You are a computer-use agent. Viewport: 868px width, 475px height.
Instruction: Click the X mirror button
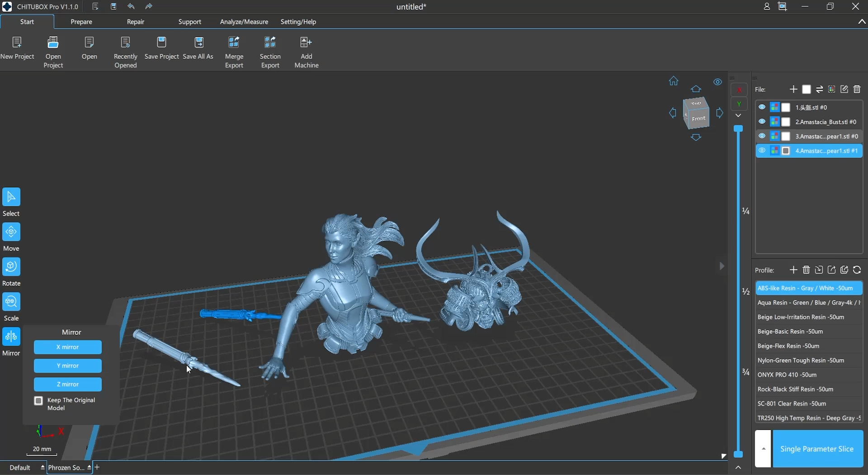[68, 347]
